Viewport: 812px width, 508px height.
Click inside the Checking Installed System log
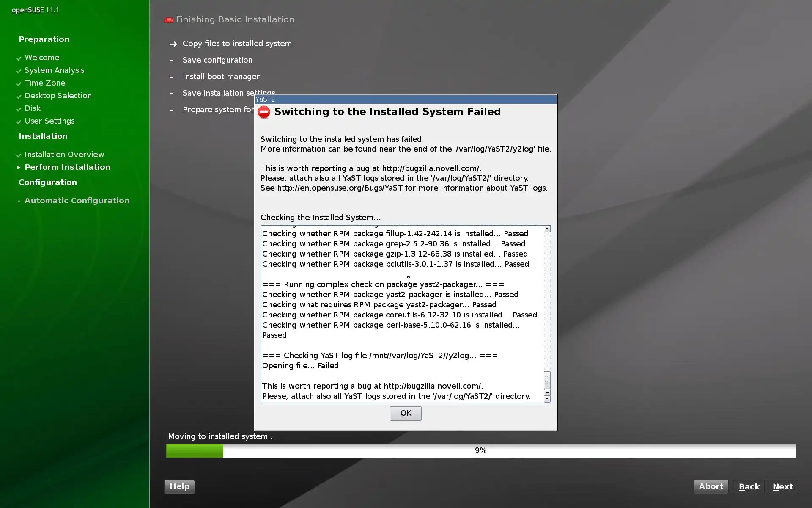(x=402, y=314)
